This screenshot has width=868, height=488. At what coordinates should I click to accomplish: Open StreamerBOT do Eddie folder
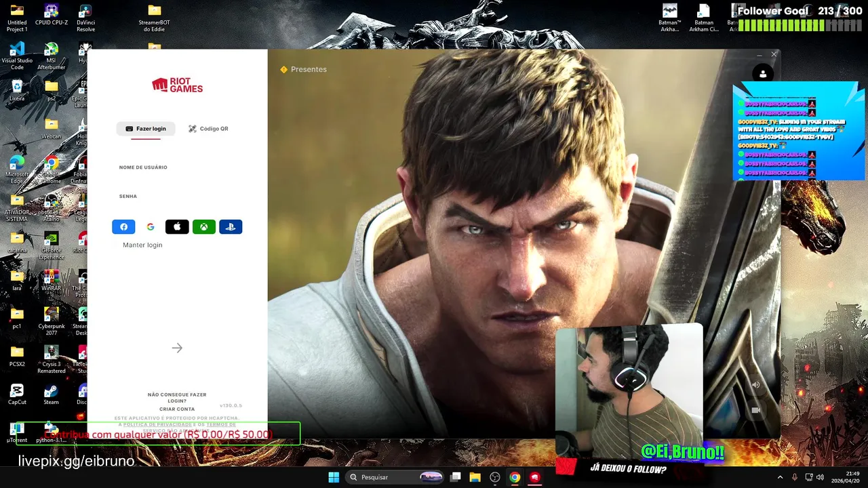tap(155, 18)
